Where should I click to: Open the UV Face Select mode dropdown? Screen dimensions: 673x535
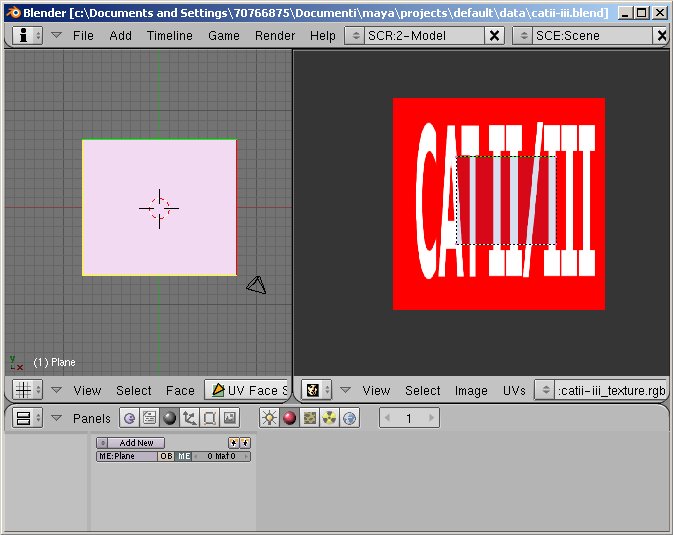[x=246, y=390]
